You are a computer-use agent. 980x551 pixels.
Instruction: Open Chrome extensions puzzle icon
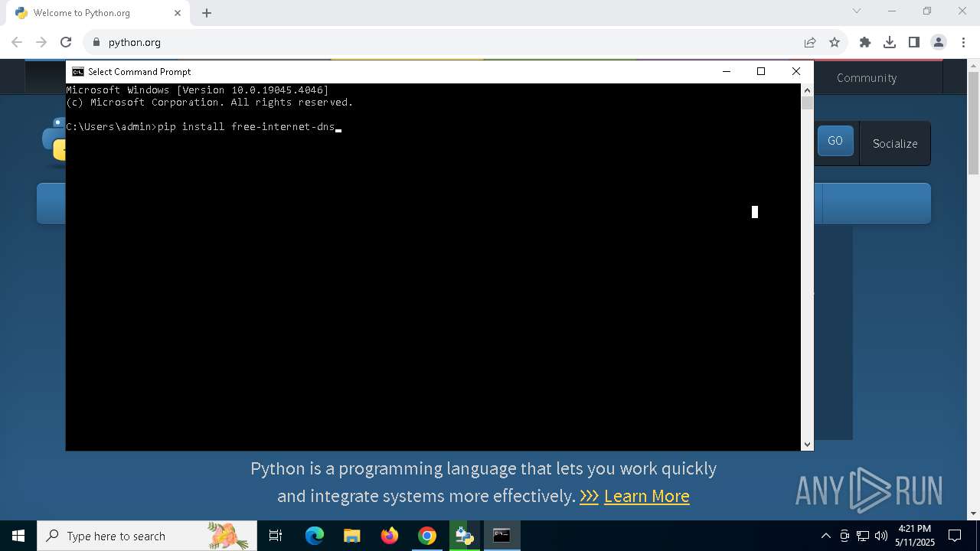(865, 42)
